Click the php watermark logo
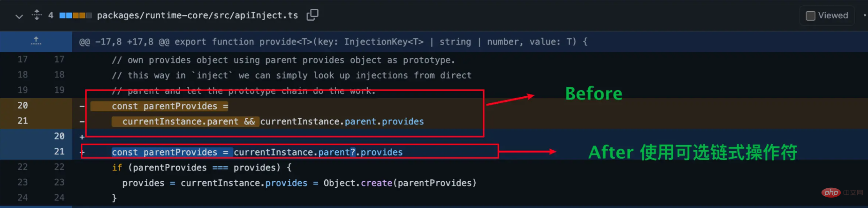 point(831,193)
